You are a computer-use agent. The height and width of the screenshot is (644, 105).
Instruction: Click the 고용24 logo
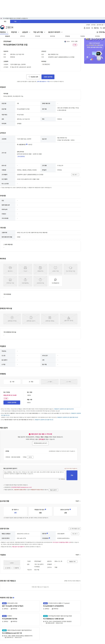click(7, 27)
